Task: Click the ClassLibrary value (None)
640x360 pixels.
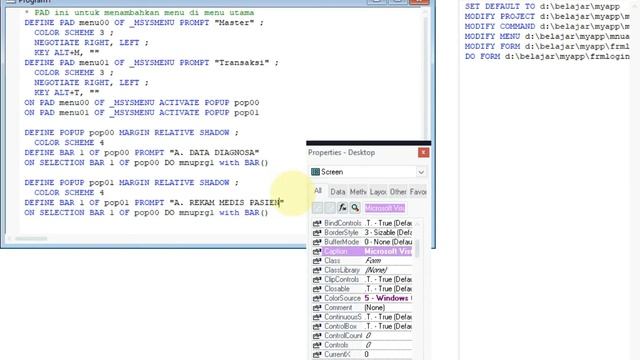Action: [x=376, y=270]
